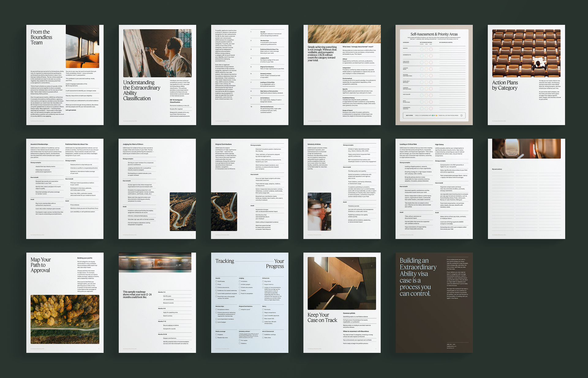The image size is (588, 378).
Task: Select the dark brown closing page
Action: click(434, 303)
